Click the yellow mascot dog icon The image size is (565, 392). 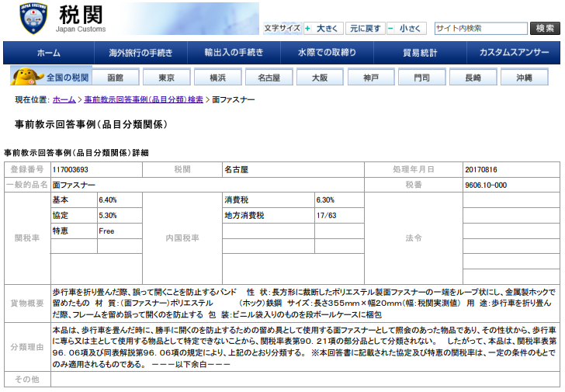(x=27, y=76)
